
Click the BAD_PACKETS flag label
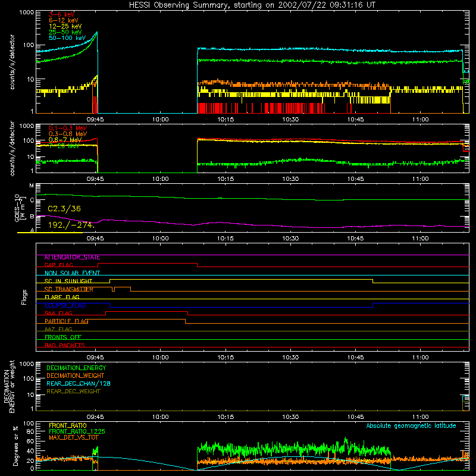(65, 345)
